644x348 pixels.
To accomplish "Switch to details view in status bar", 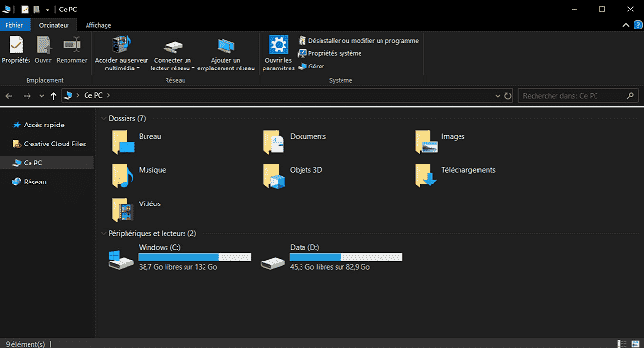I will [622, 344].
